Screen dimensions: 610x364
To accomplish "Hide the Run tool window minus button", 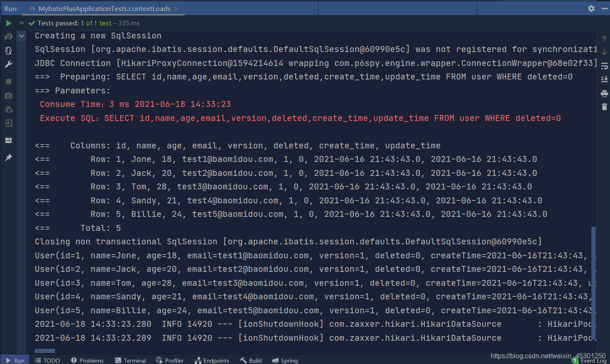I will pyautogui.click(x=605, y=8).
